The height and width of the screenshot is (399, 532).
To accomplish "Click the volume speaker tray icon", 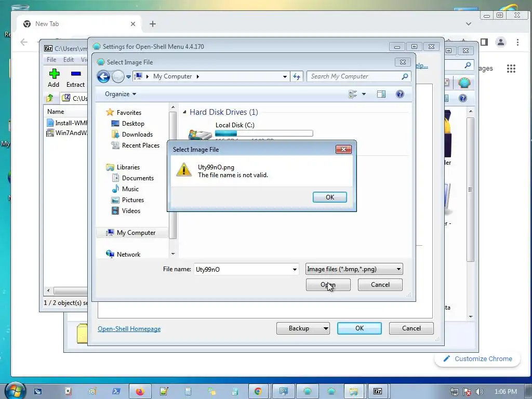I will (480, 392).
